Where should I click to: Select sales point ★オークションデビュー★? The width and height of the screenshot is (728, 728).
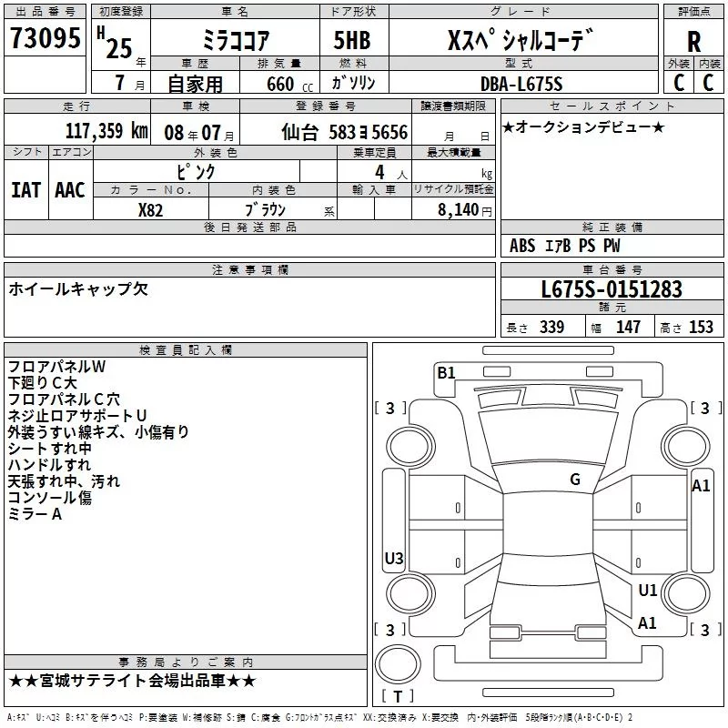[x=583, y=126]
